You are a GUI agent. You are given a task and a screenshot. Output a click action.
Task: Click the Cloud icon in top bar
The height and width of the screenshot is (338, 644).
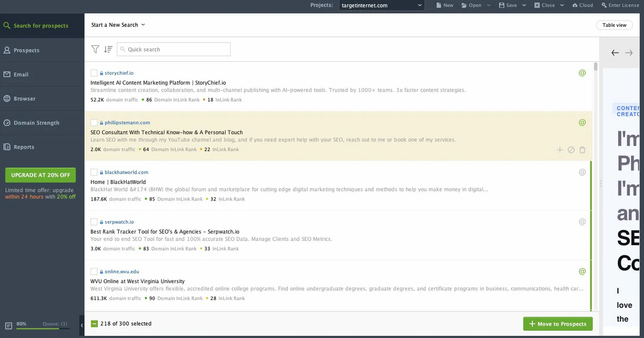575,5
